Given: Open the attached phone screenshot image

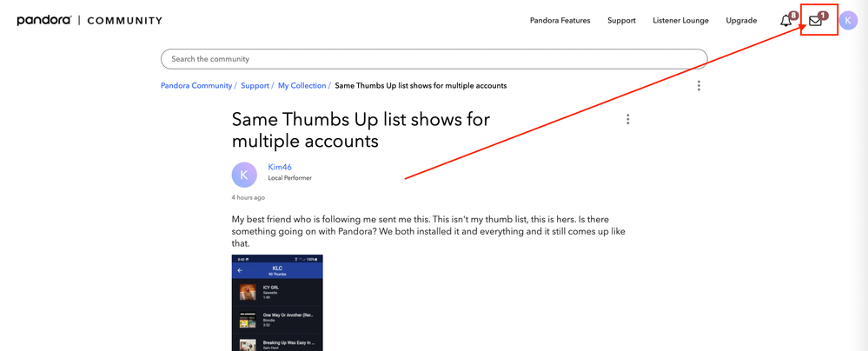Looking at the screenshot, I should click(x=277, y=302).
